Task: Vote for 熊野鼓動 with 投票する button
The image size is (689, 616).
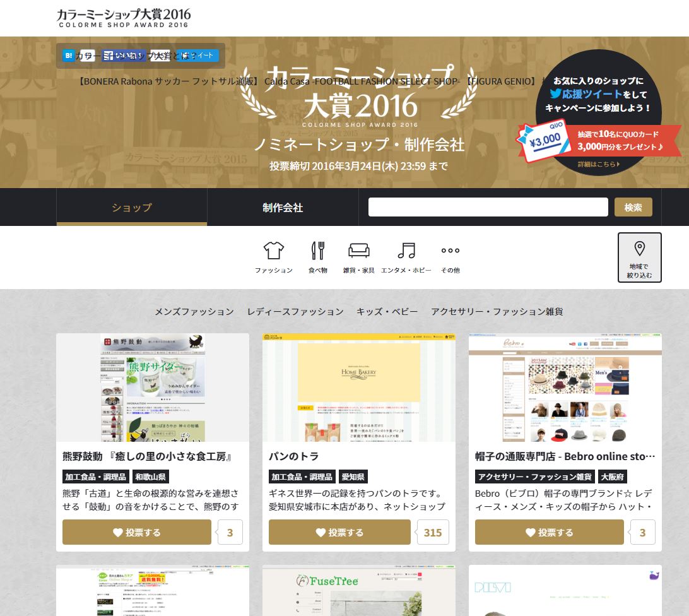Action: (x=137, y=532)
